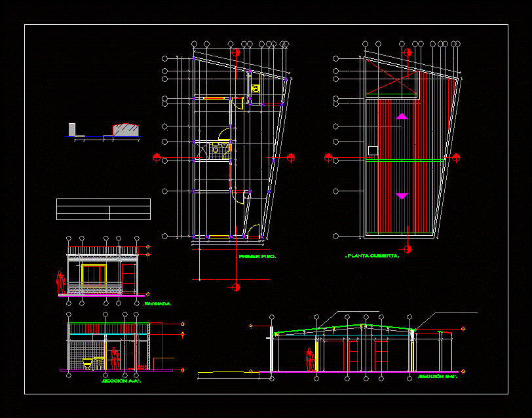Select the SECCIÓN A-A' drawing label
This screenshot has height=418, width=532.
121,380
